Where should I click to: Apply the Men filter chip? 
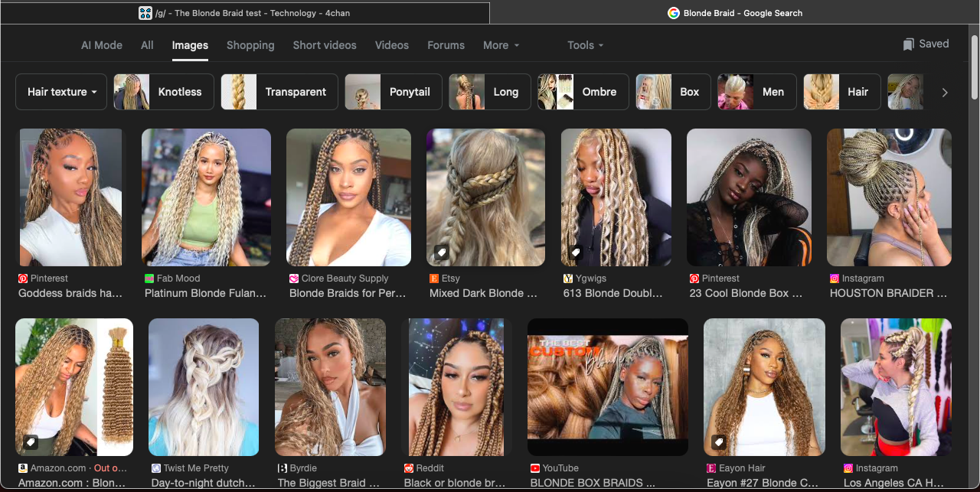click(x=757, y=92)
